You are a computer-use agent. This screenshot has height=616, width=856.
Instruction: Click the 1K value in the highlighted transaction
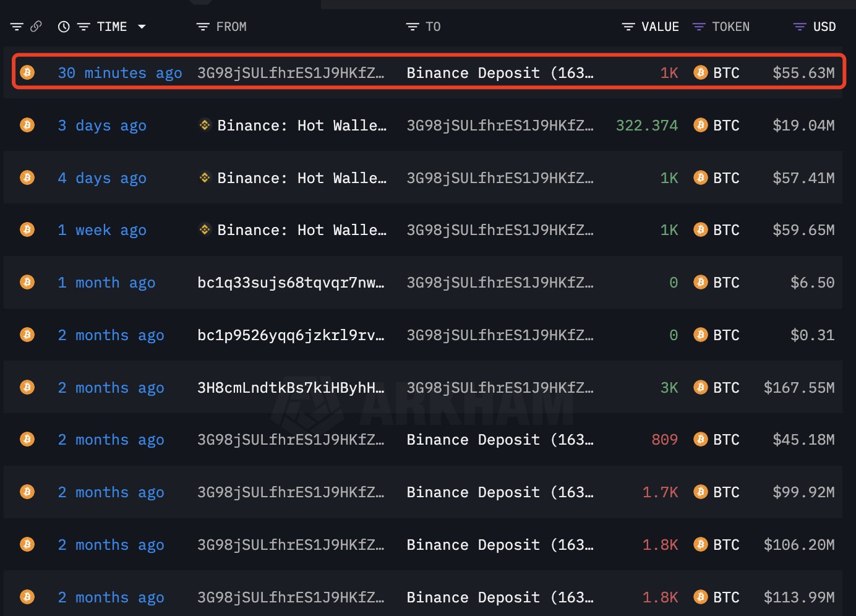click(669, 72)
